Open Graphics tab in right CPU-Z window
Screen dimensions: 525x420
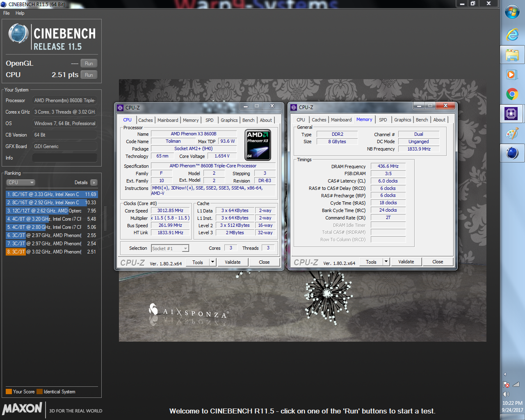(x=403, y=120)
